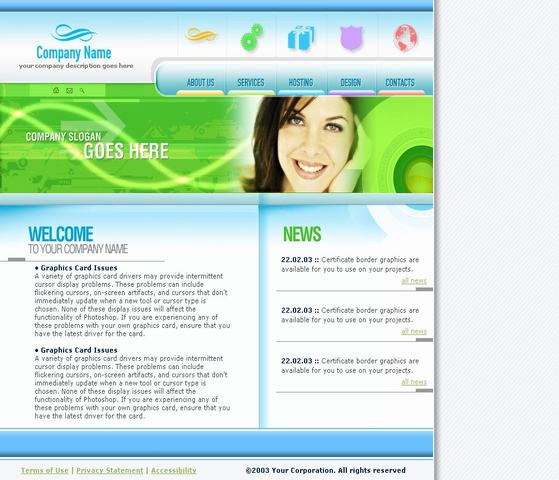Open the Accessibility footer link

coord(174,470)
